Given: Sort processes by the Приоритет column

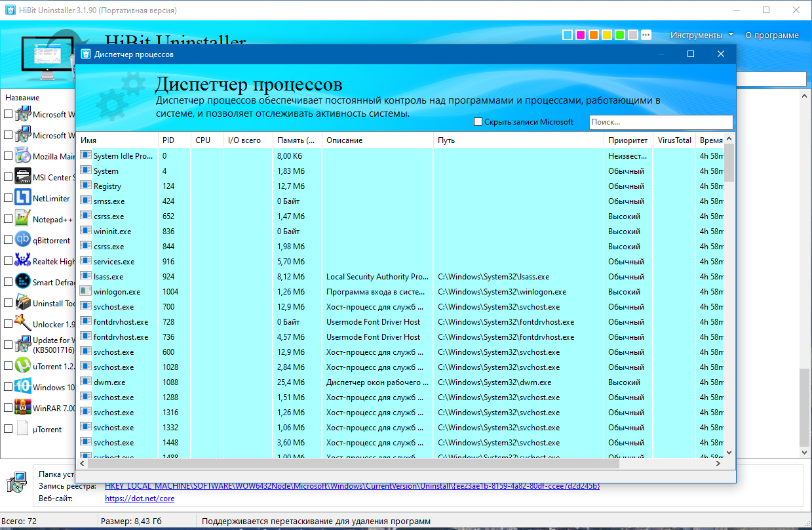Looking at the screenshot, I should [628, 140].
